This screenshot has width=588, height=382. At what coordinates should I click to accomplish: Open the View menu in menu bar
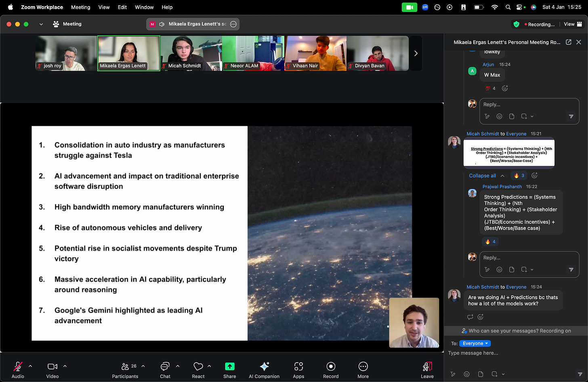click(104, 7)
